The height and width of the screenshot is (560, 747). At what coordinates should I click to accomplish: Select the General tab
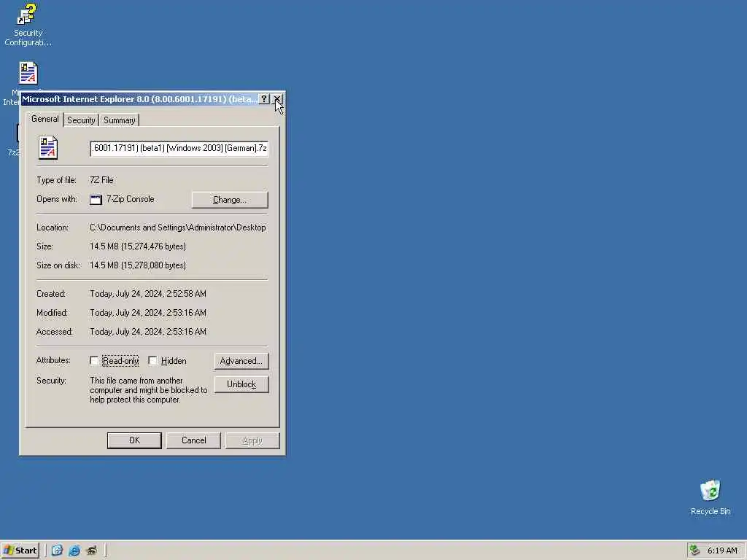pos(44,119)
